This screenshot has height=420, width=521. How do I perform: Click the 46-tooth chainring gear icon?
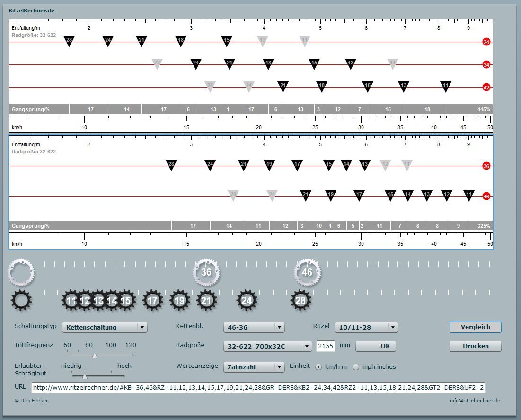[x=307, y=272]
